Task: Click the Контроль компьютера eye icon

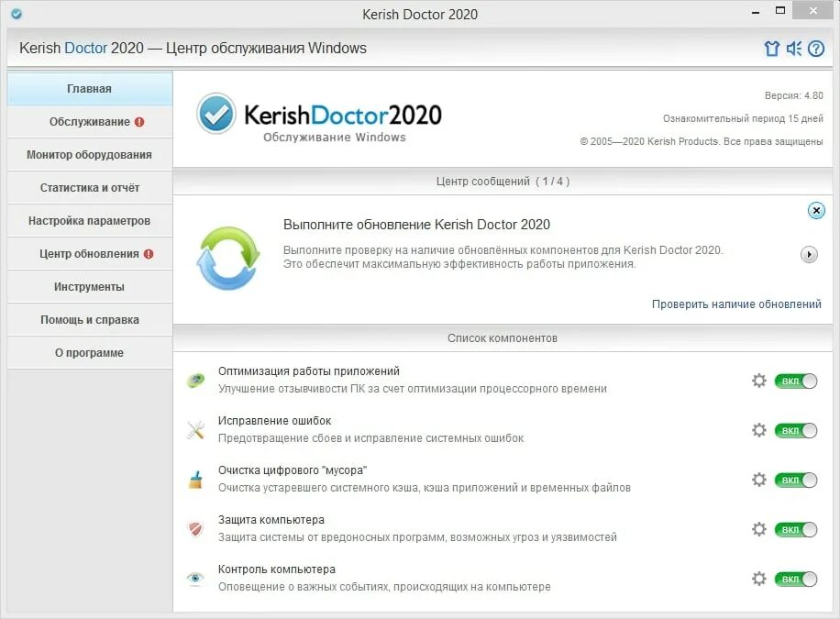Action: 195,579
